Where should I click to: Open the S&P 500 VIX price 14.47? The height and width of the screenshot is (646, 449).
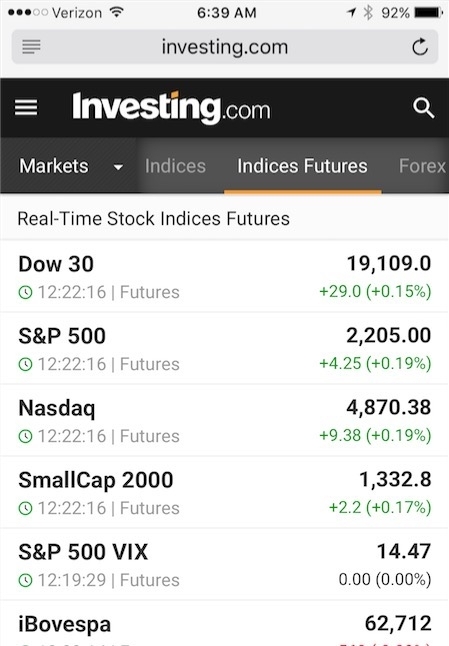(404, 551)
